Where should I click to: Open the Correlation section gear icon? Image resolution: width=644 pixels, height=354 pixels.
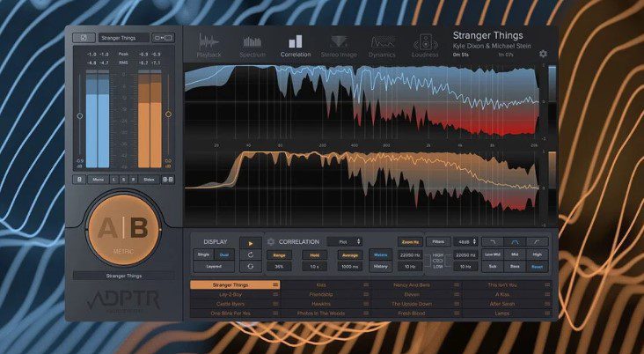271,242
